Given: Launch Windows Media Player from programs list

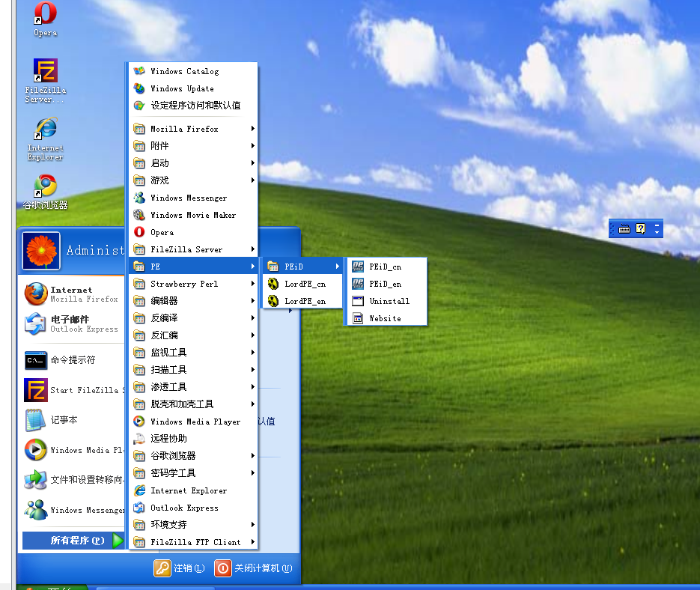Looking at the screenshot, I should (x=193, y=422).
